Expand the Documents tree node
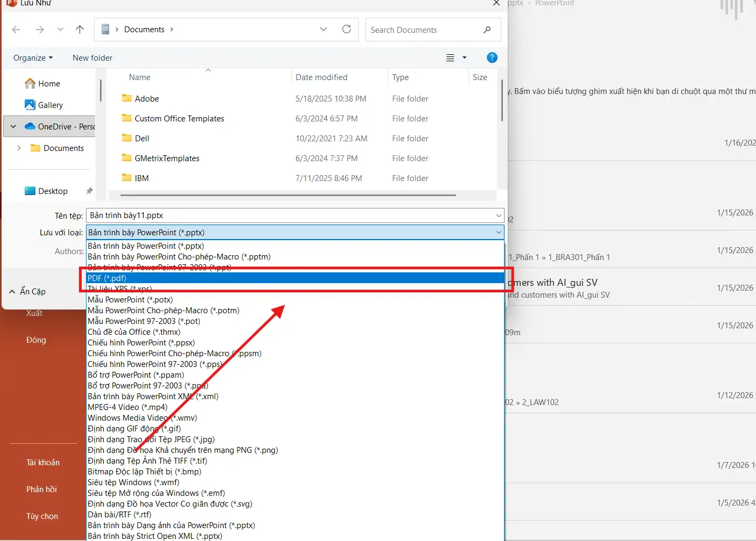The height and width of the screenshot is (541, 756). click(x=19, y=148)
